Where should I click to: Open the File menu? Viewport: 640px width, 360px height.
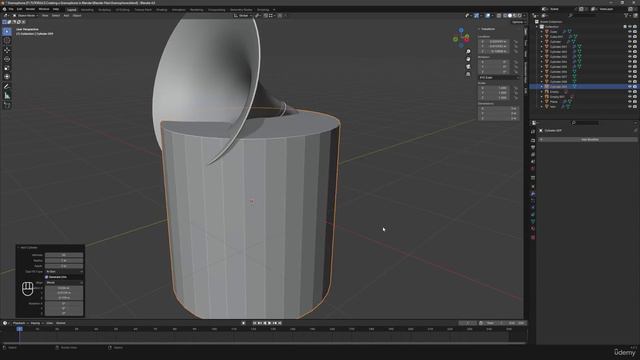pos(11,9)
